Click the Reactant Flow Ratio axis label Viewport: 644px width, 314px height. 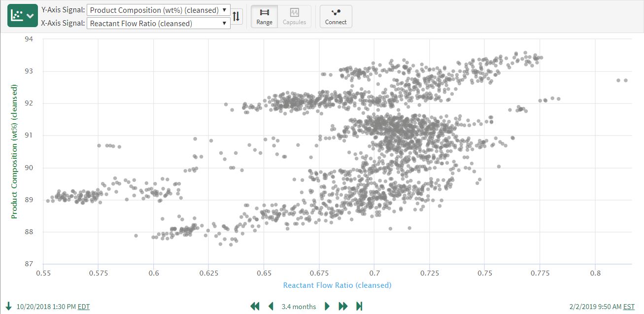(337, 285)
